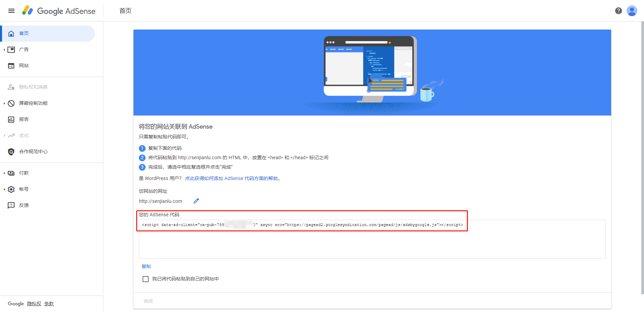Click the 反馈 feedback icon

point(11,206)
